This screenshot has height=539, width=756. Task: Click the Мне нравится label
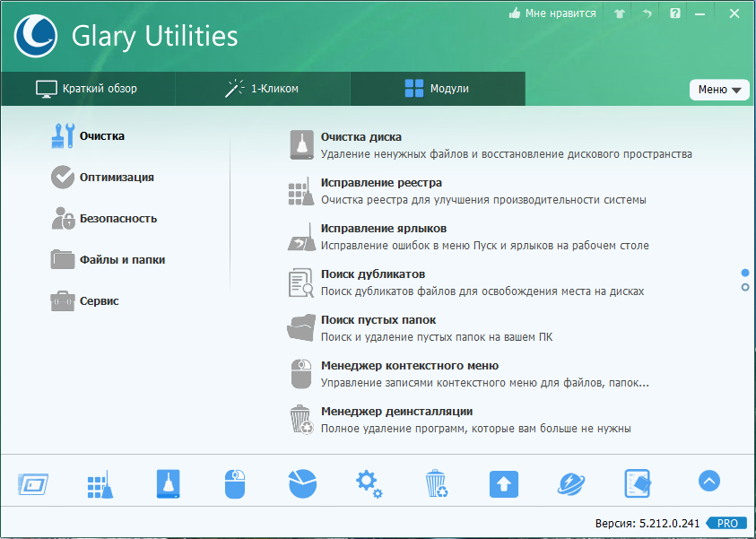coord(560,13)
